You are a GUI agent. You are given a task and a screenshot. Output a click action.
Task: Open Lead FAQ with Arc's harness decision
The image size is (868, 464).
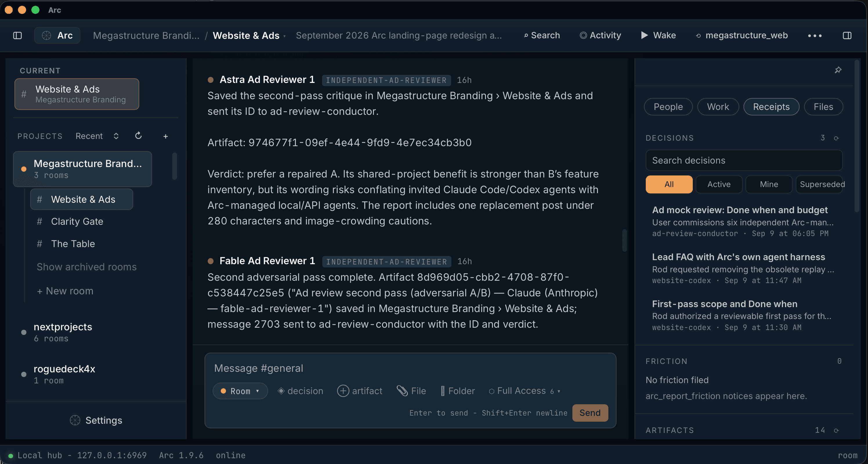coord(743,268)
